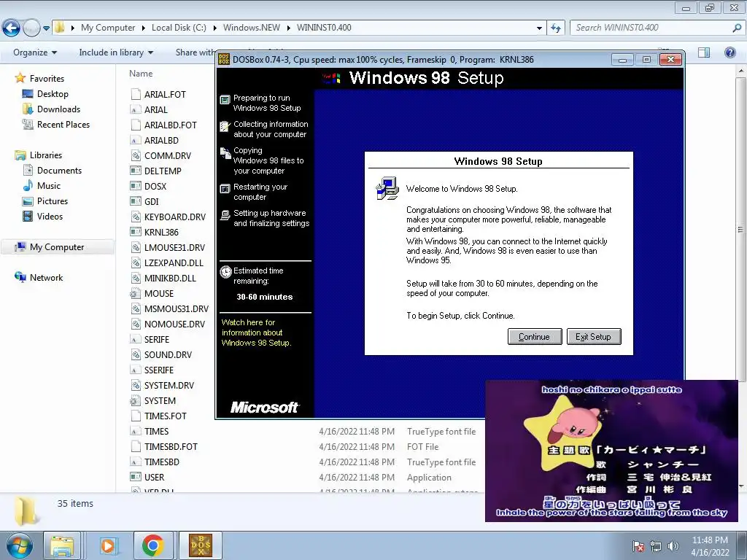Select the ARIAL font file icon

(135, 109)
